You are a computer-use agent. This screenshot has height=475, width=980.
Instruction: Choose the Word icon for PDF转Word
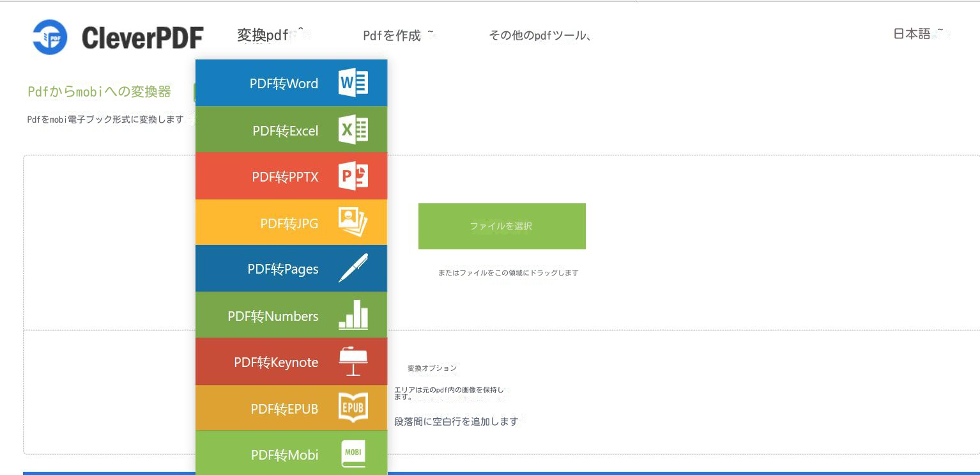point(353,83)
